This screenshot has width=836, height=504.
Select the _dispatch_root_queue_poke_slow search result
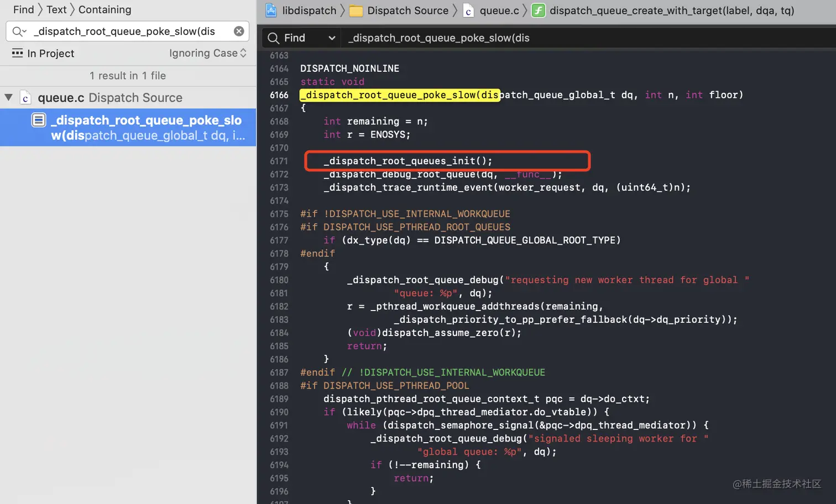point(128,128)
